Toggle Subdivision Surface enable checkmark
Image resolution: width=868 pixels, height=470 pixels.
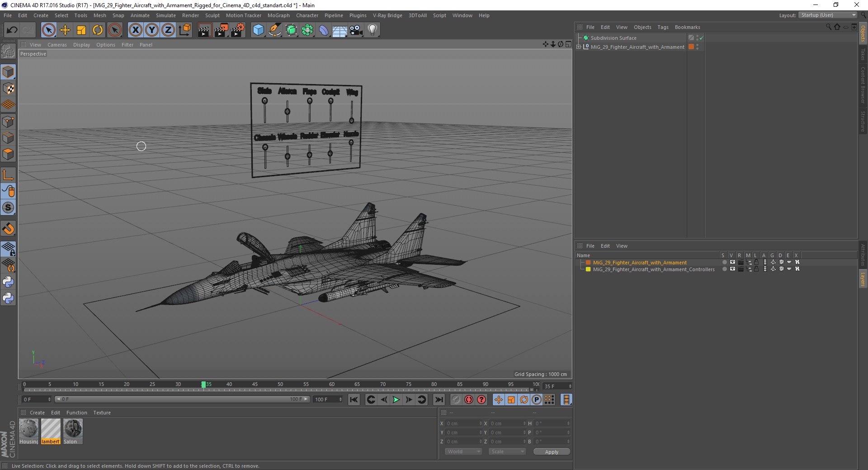click(x=701, y=38)
